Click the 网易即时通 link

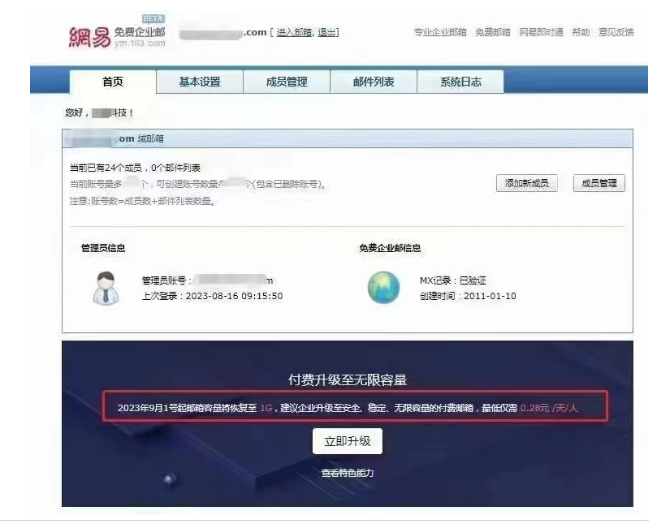pos(541,32)
